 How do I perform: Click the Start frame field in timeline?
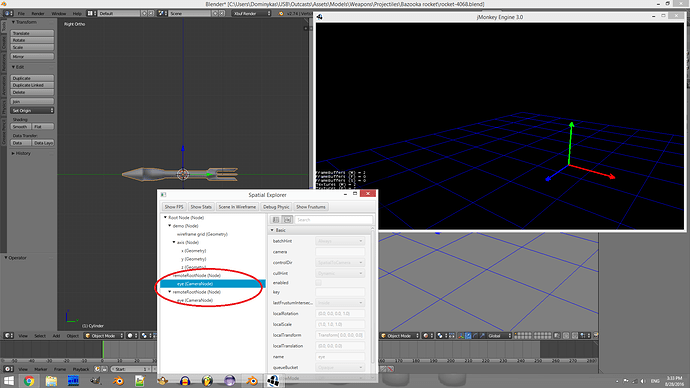point(131,369)
